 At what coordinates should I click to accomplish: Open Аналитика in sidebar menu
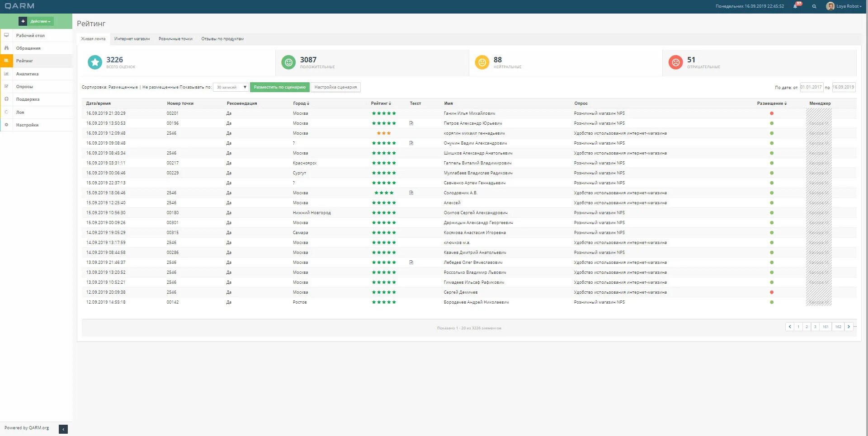pos(28,74)
